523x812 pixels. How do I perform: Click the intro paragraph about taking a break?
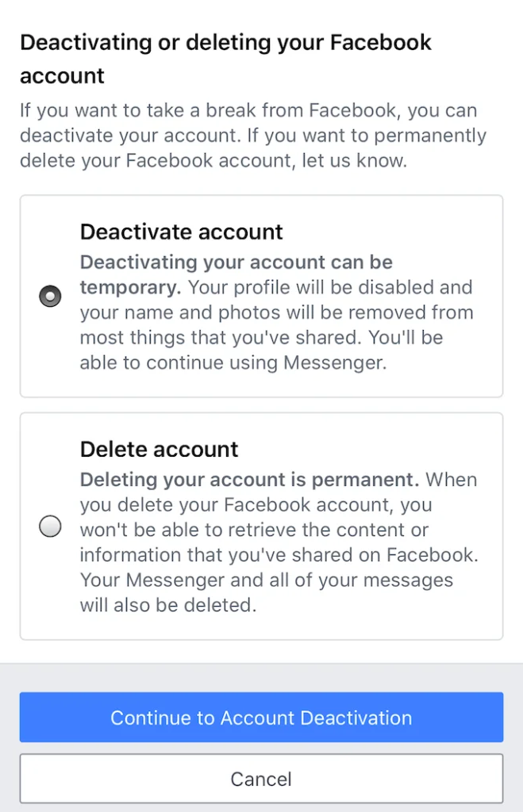(x=253, y=135)
